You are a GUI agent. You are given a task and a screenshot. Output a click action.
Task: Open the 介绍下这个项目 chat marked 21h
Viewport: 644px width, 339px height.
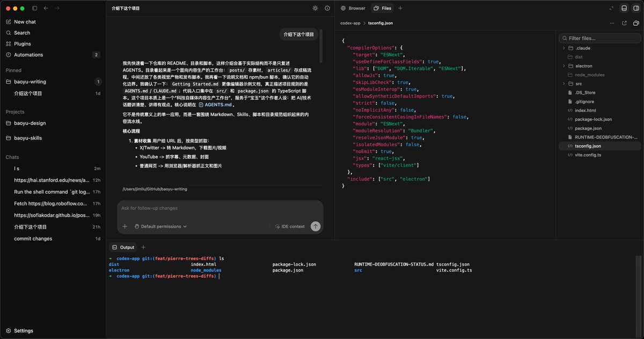pyautogui.click(x=53, y=227)
